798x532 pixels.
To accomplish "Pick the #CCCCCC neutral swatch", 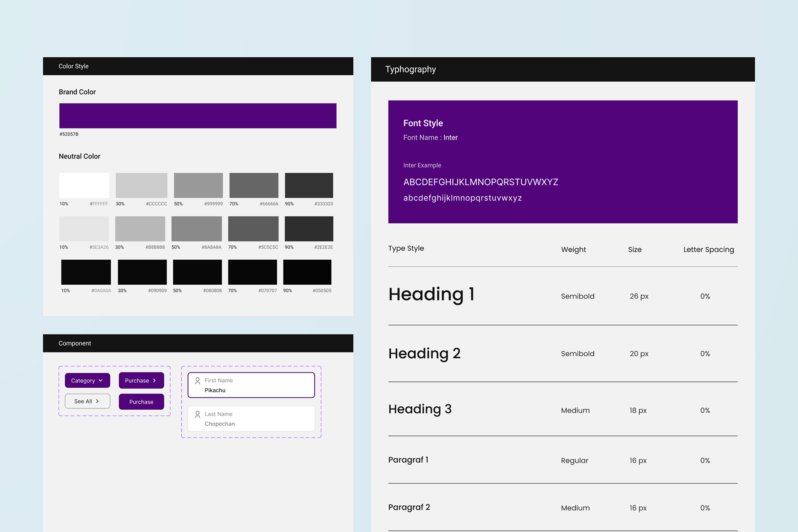I will coord(141,185).
